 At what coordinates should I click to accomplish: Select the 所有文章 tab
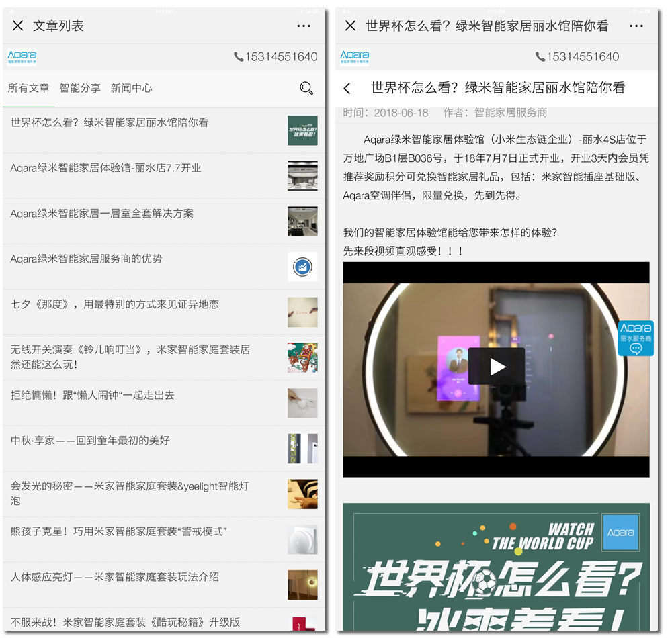coord(28,88)
